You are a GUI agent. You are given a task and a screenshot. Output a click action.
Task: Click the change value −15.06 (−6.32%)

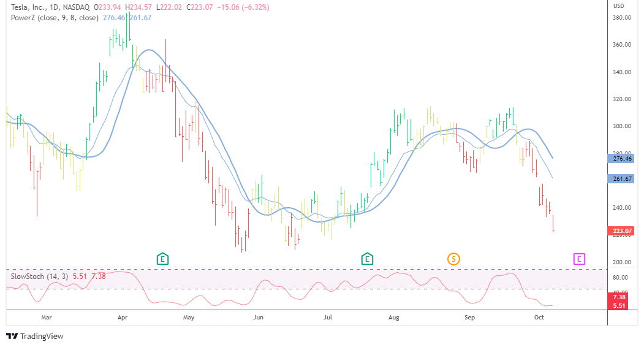pos(243,7)
